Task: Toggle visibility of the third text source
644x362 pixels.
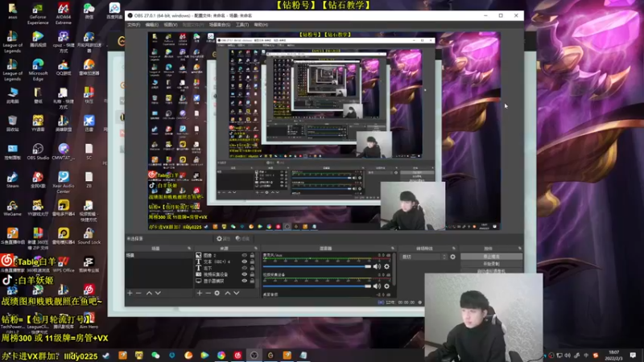Action: 245,268
